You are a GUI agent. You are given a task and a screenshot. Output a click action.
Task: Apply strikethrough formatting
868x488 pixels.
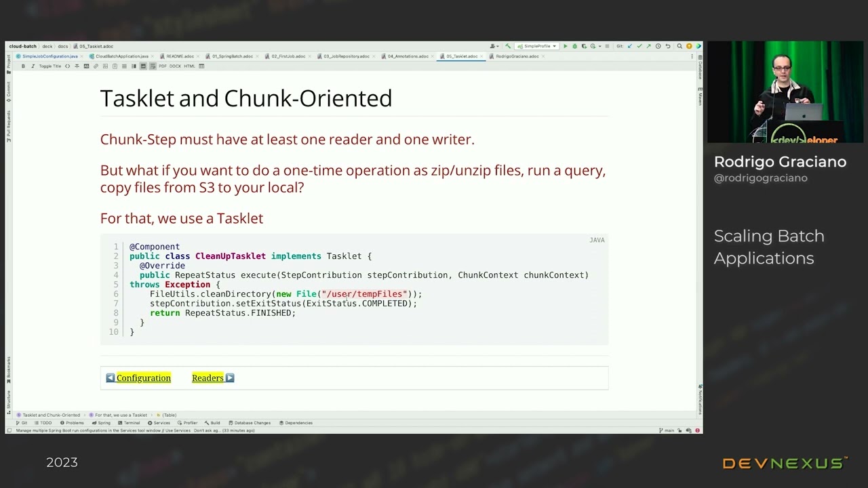[77, 66]
